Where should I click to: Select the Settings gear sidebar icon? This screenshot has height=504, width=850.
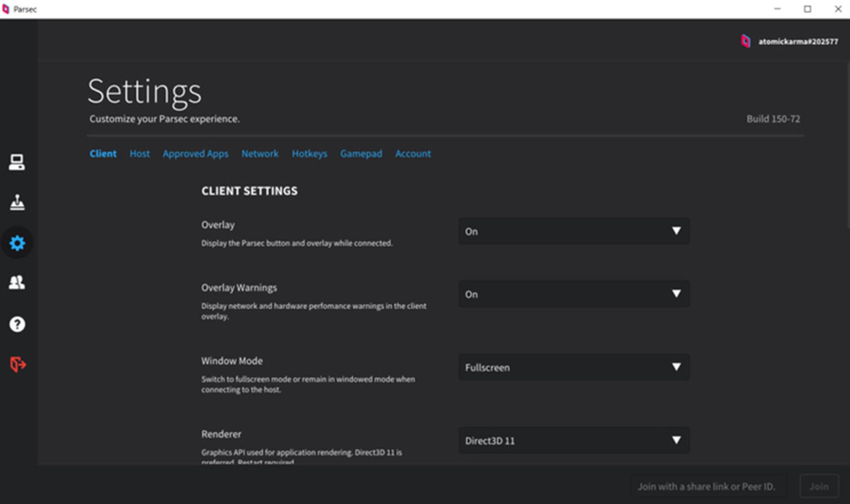click(17, 243)
